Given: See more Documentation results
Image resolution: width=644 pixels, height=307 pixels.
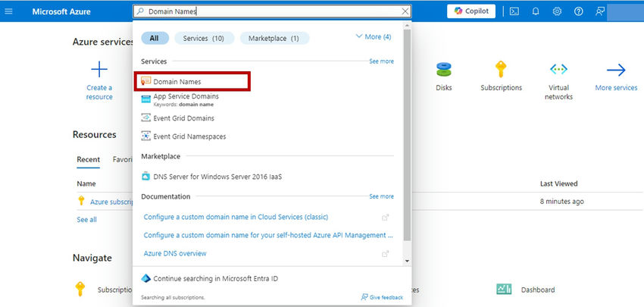Looking at the screenshot, I should point(381,196).
